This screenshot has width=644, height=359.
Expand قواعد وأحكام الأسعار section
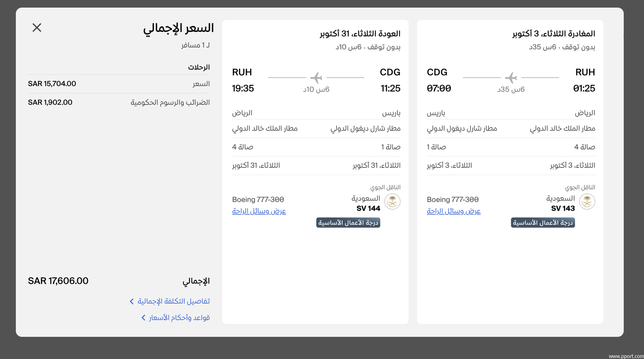coord(179,318)
